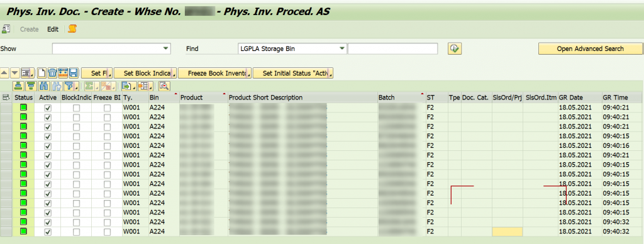The width and height of the screenshot is (644, 244).
Task: Open the LGPLA Storage Bin dropdown
Action: click(x=342, y=48)
